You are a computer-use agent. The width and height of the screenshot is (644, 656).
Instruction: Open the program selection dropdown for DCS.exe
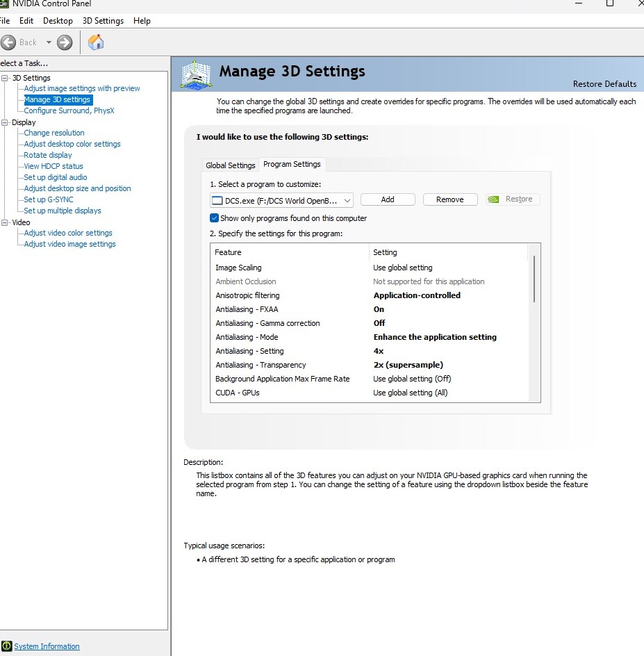coord(281,200)
